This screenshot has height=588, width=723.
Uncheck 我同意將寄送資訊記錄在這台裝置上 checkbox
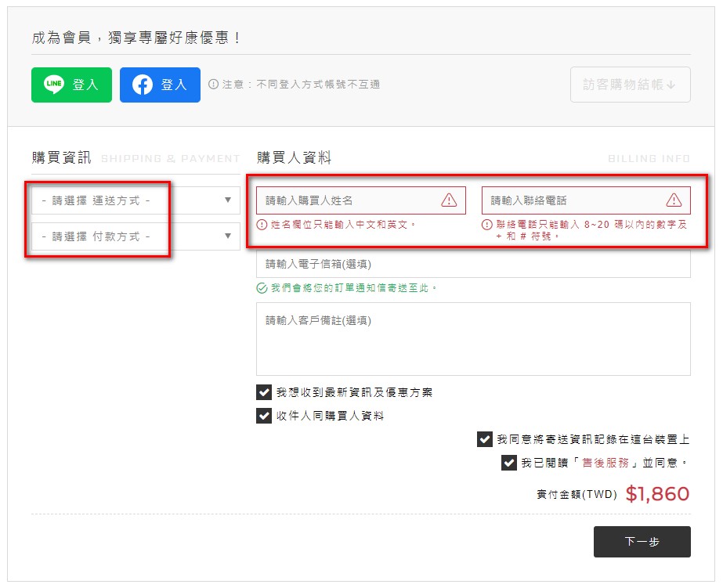pos(485,439)
